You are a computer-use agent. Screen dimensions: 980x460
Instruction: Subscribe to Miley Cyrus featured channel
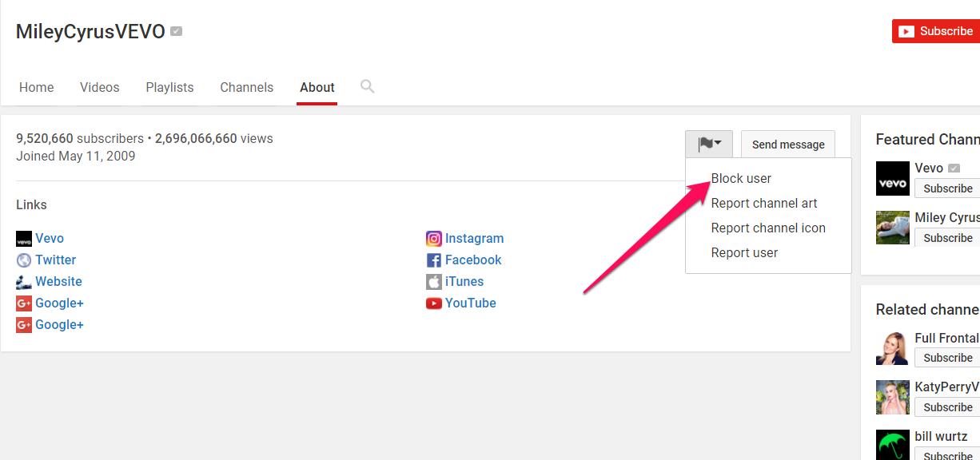click(x=948, y=238)
